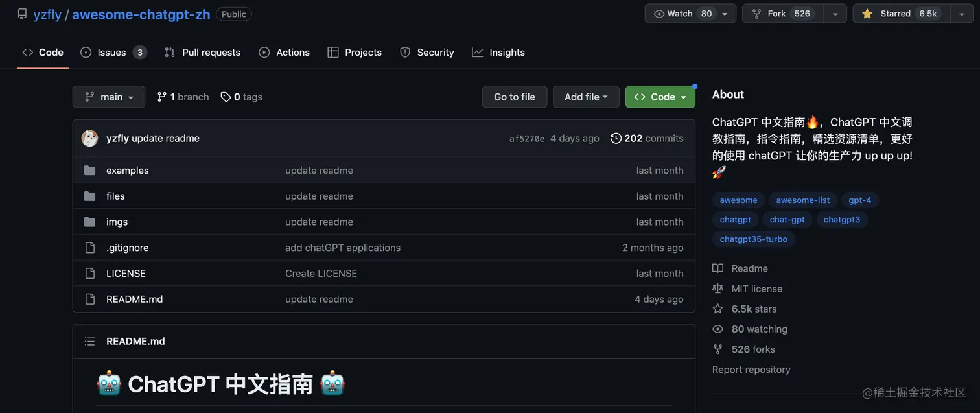The height and width of the screenshot is (413, 980).
Task: Click the scales icon beside MIT license
Action: click(x=717, y=289)
